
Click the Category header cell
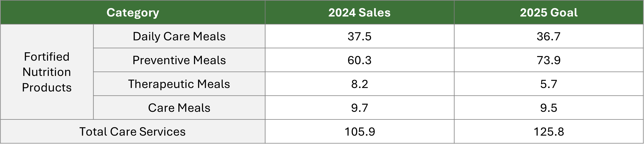[133, 12]
